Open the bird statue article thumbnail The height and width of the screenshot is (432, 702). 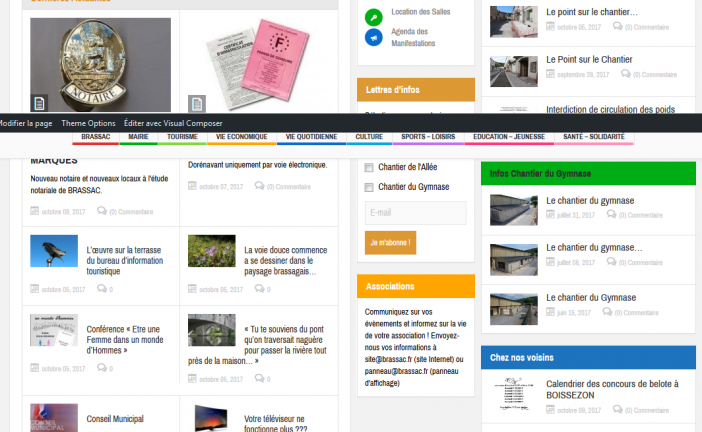click(54, 251)
